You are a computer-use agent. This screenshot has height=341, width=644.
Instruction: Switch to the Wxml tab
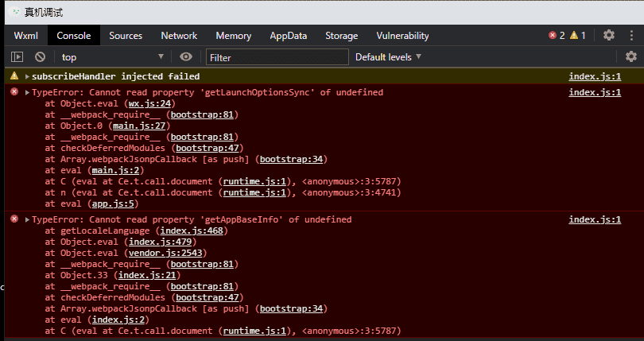point(25,36)
